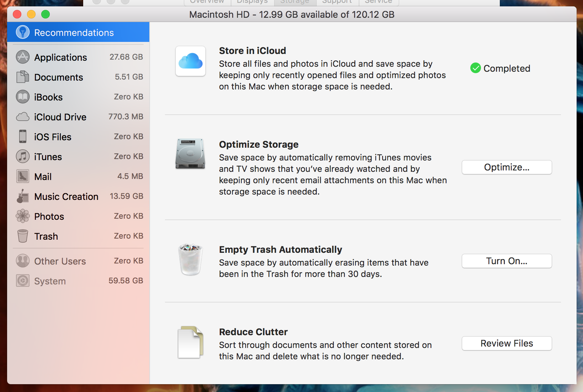Turn on Empty Trash Automatically
The height and width of the screenshot is (392, 583).
[x=507, y=261]
